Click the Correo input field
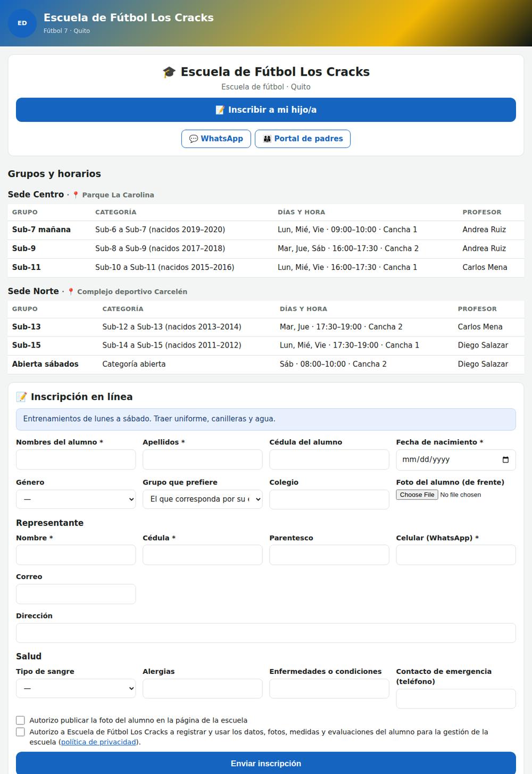The height and width of the screenshot is (774, 532). (76, 594)
